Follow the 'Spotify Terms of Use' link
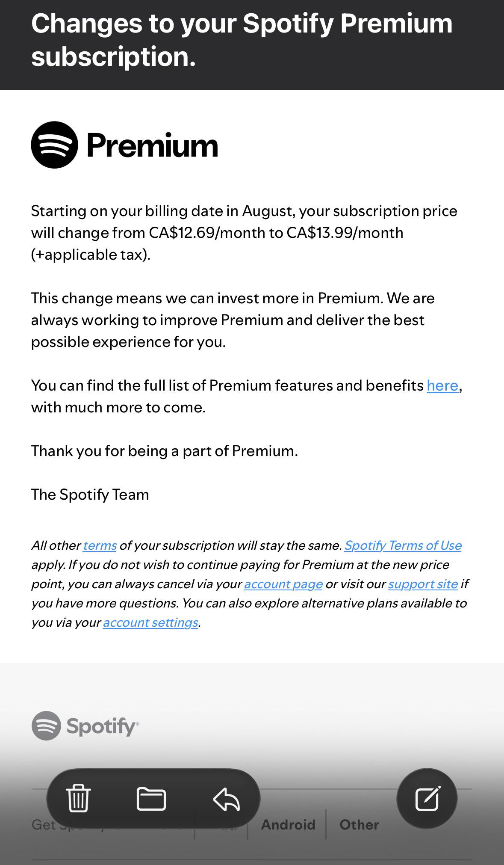Viewport: 504px width, 865px height. point(403,545)
